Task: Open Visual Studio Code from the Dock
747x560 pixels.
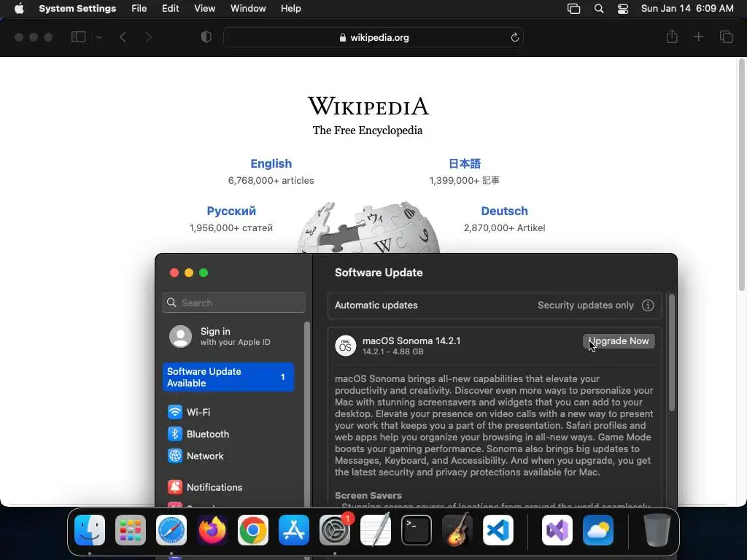Action: click(x=498, y=529)
